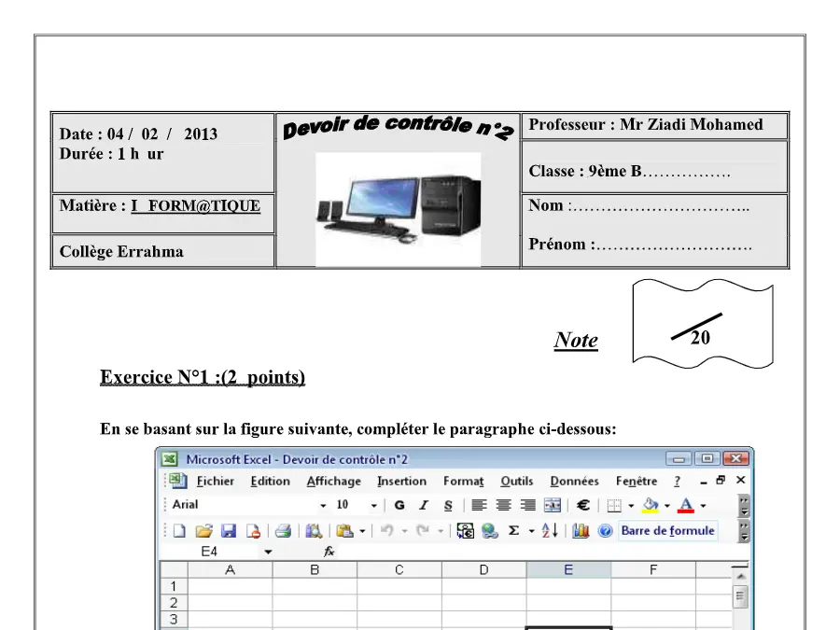Viewport: 840px width, 630px height.
Task: Save the workbook with the floppy disk icon
Action: coord(229,531)
